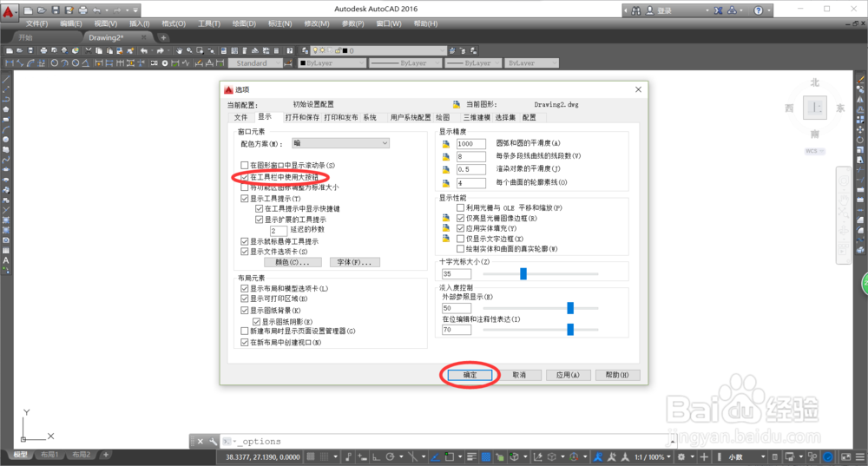Click the Save disk icon in quick access toolbar
The image size is (868, 466).
(x=56, y=10)
